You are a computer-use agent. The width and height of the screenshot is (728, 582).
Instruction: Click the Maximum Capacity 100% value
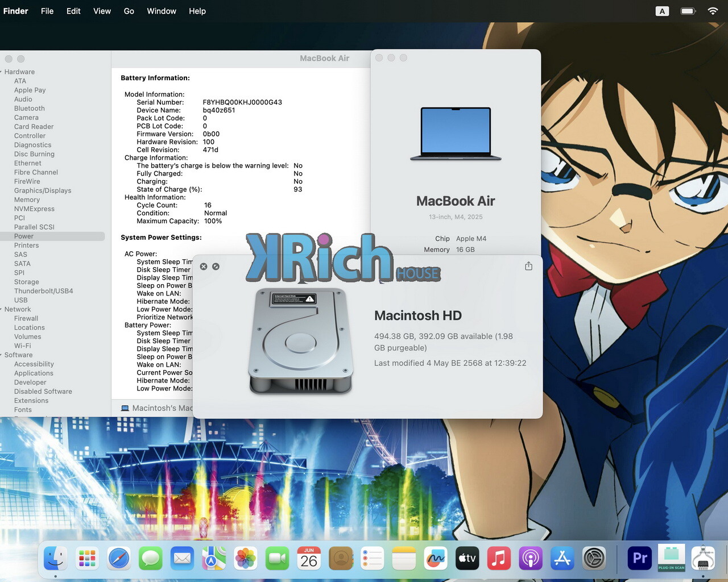213,221
